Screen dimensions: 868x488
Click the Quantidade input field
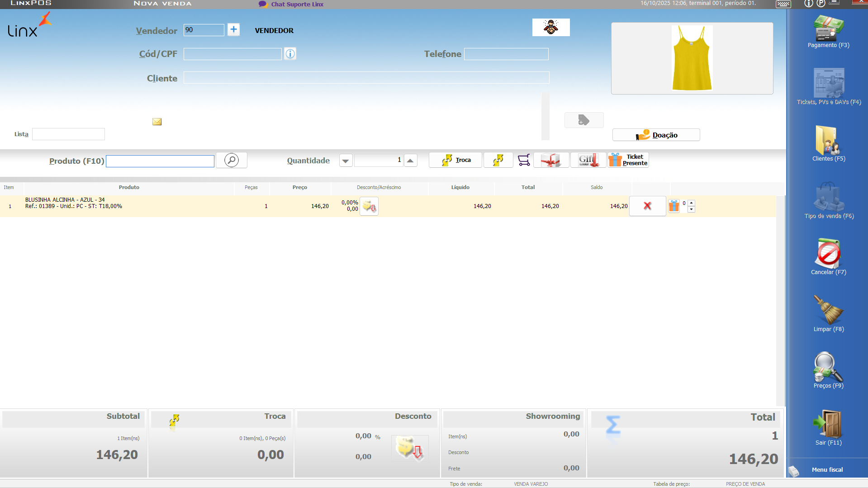click(379, 160)
